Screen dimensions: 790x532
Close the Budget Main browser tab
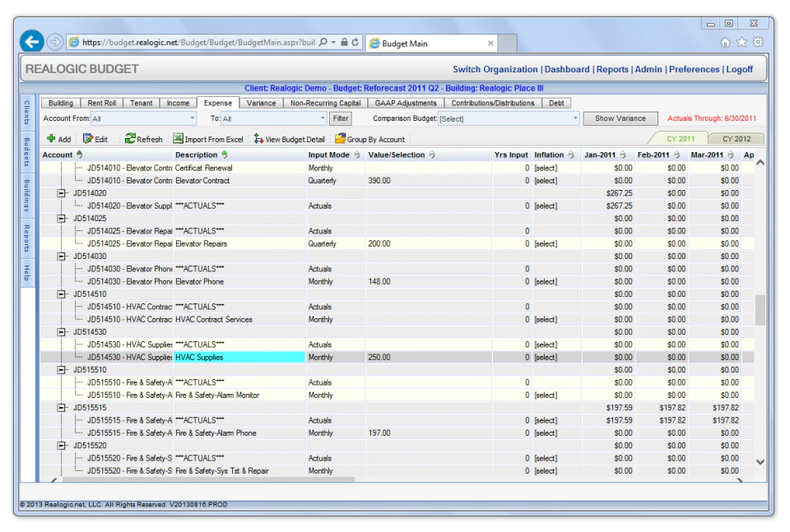click(x=490, y=44)
